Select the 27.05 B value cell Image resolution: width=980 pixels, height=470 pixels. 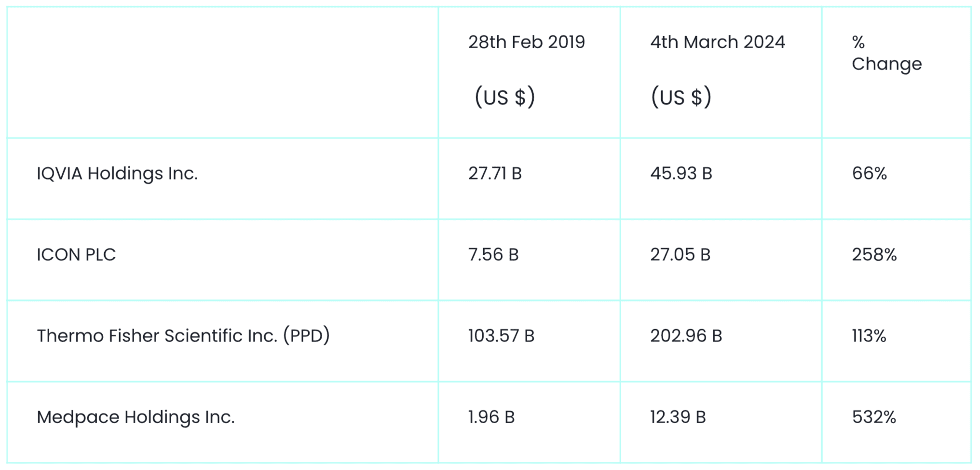[680, 255]
